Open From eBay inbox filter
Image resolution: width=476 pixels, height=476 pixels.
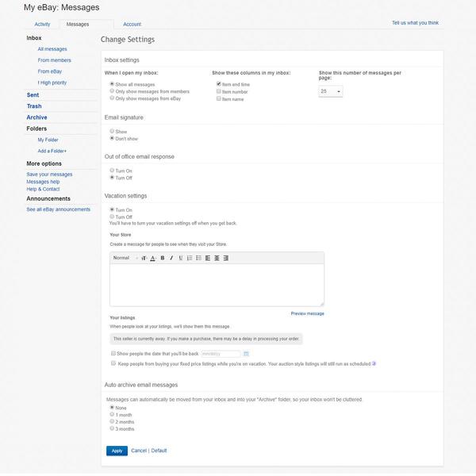pos(50,71)
